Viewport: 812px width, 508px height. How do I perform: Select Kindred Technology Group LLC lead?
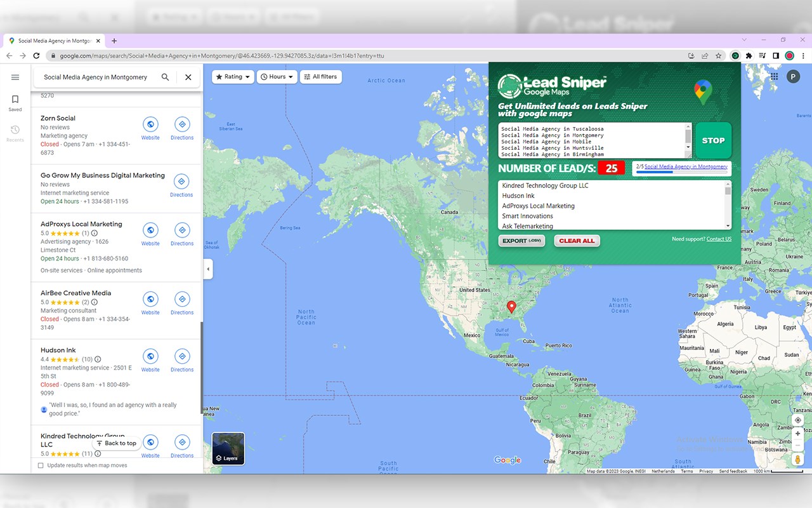click(545, 185)
